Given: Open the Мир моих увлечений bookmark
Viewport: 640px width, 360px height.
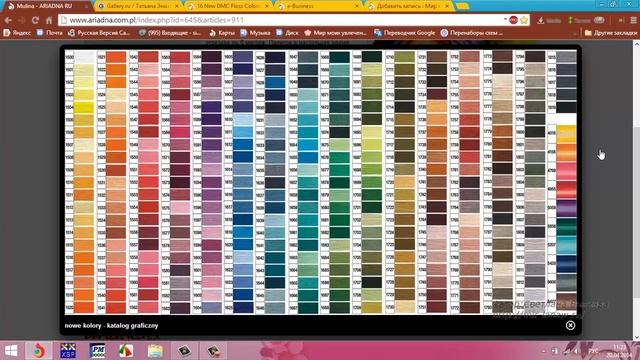Looking at the screenshot, I should click(336, 33).
